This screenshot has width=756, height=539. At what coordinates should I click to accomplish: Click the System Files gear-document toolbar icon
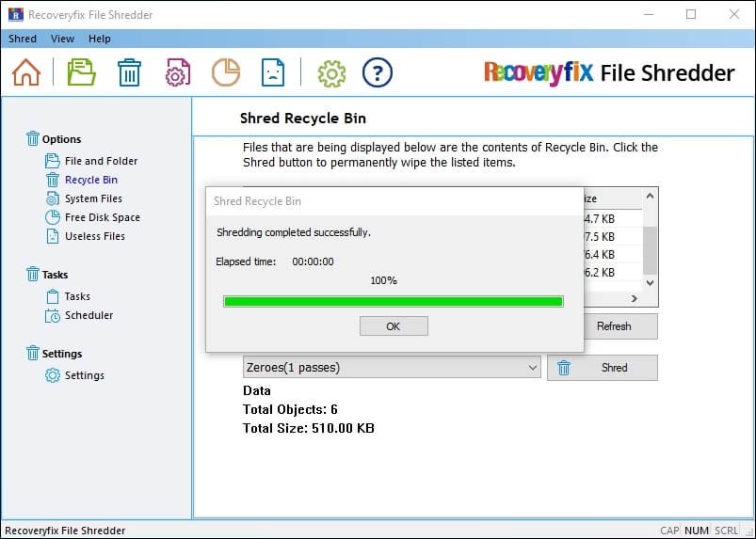click(x=177, y=72)
